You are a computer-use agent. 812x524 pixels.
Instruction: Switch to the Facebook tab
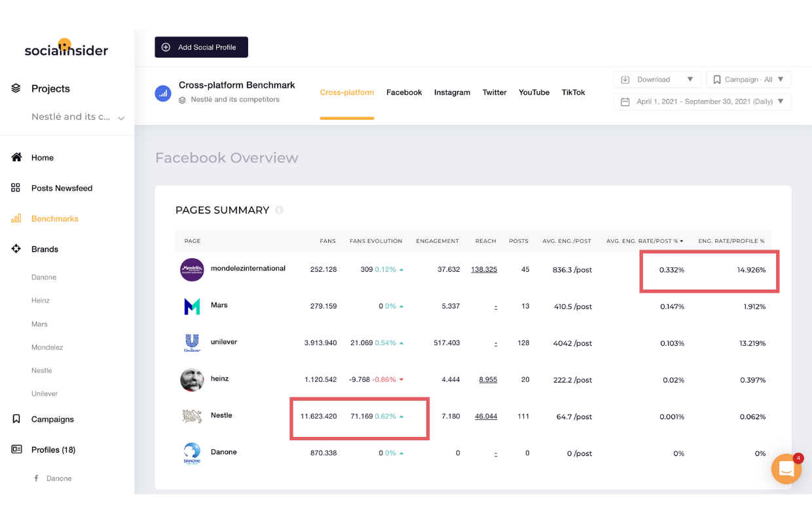[x=404, y=92]
